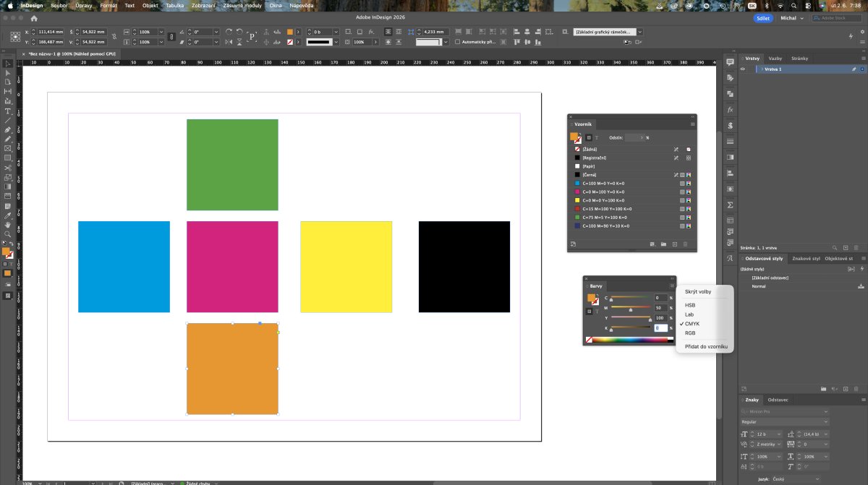Open the Michal account button
Image resolution: width=868 pixels, height=485 pixels.
point(791,17)
